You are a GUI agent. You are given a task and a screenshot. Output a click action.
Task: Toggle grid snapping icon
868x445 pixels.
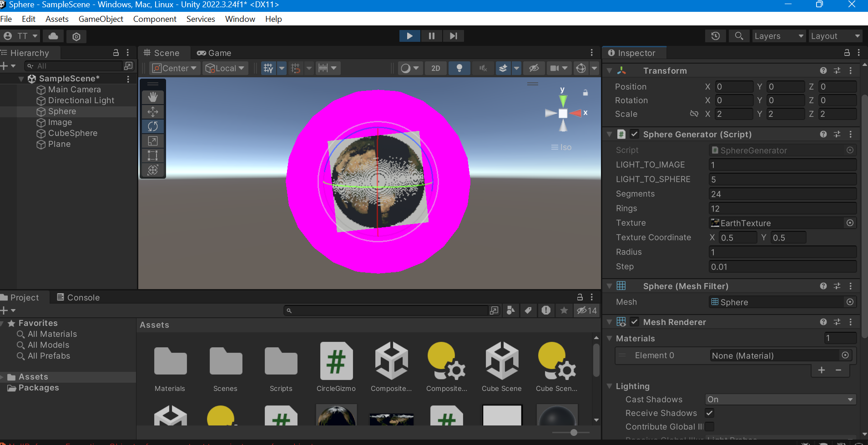point(296,68)
